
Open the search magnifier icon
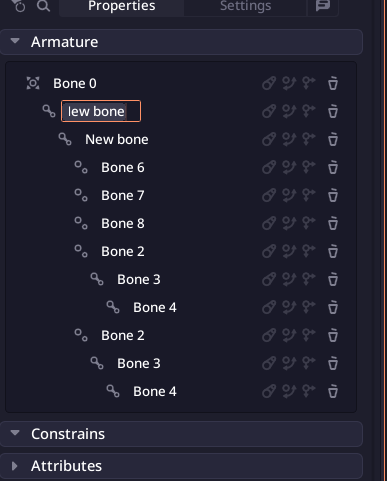(x=43, y=6)
